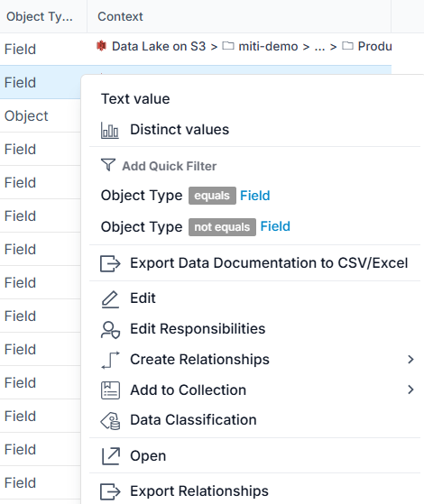This screenshot has height=504, width=424.
Task: Click the Export Data Documentation arrow icon
Action: (110, 263)
